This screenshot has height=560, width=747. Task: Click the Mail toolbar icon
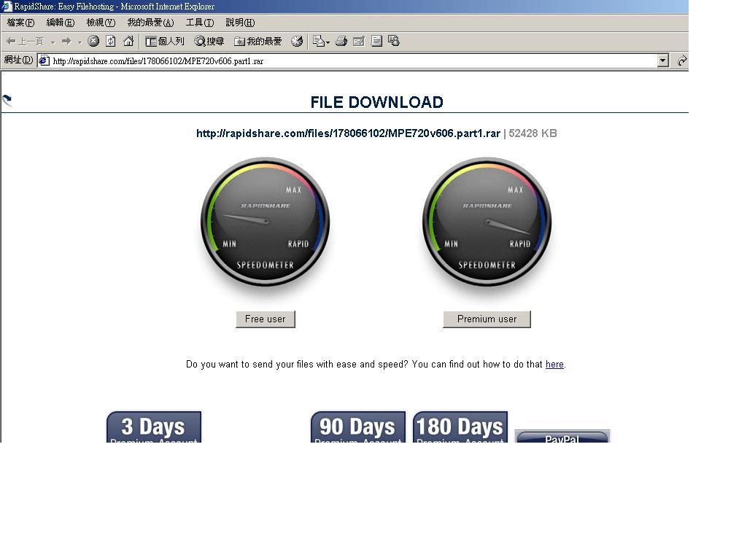point(319,42)
